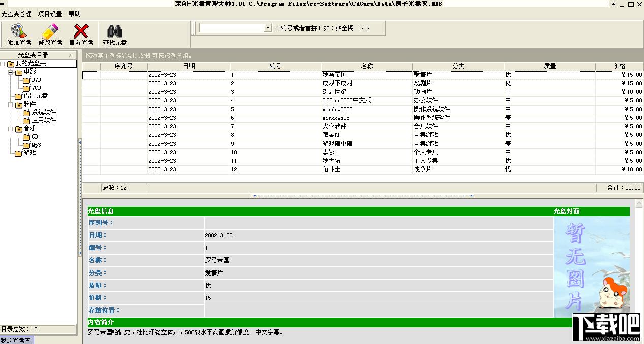Sort by the 日期 column header

(x=188, y=66)
